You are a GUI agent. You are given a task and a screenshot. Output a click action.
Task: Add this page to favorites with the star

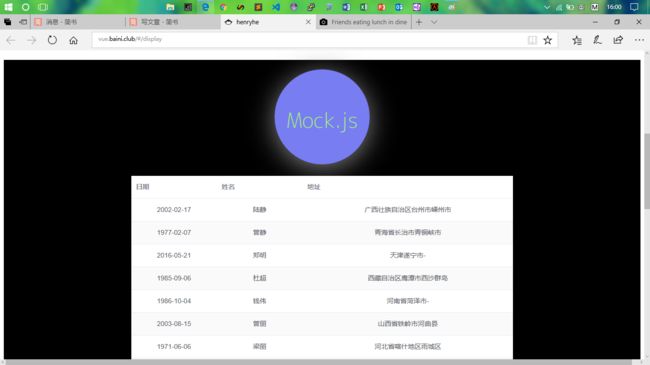[548, 40]
